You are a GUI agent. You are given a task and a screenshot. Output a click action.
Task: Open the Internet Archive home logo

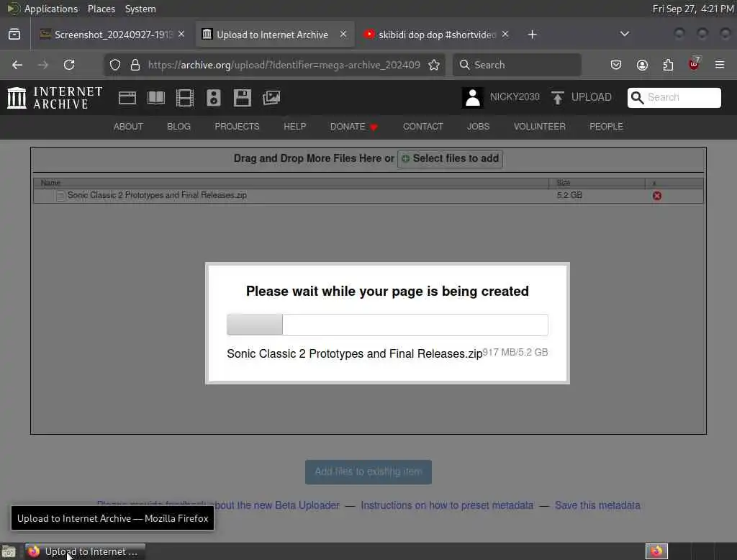pyautogui.click(x=55, y=98)
